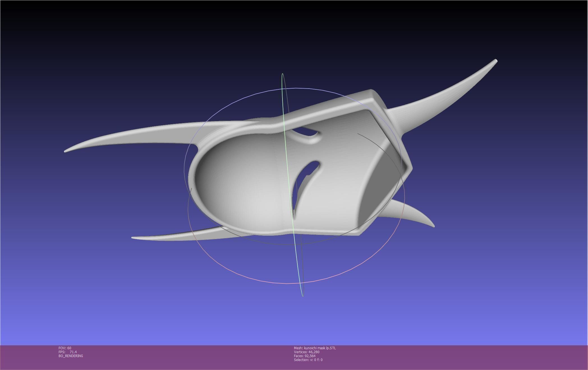Click the upper eye slit opening

(306, 131)
